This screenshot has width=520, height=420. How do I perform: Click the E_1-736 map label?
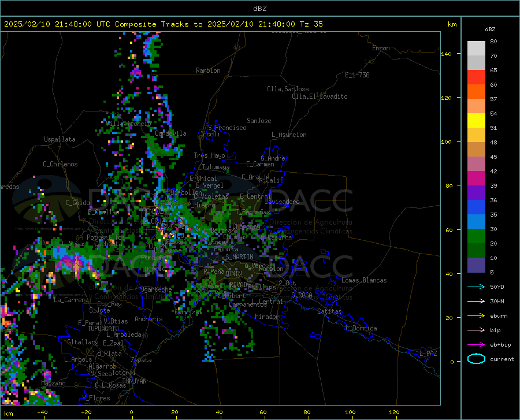357,75
